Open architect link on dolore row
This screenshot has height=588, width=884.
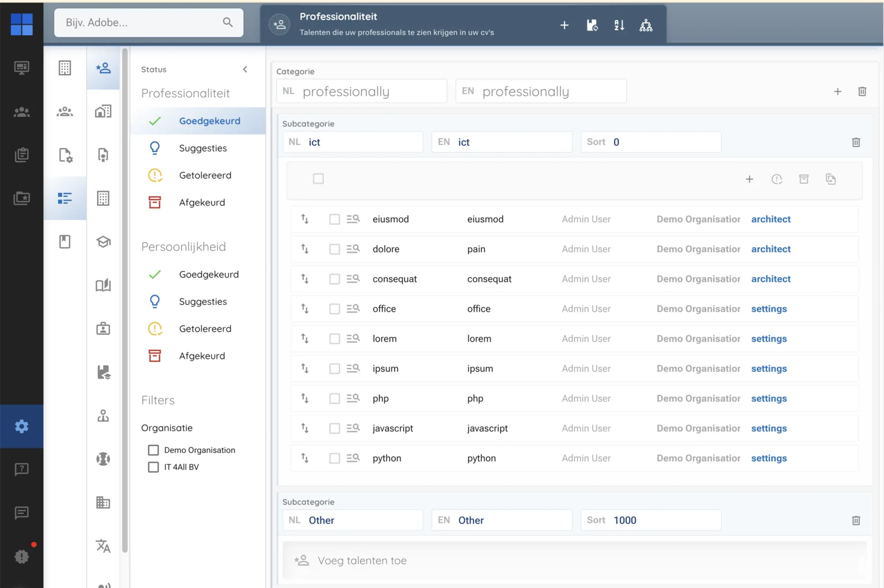tap(771, 249)
